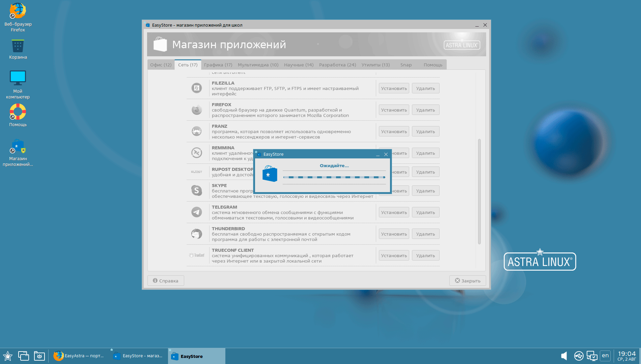Install TrueConf Client with Установить
641x364 pixels.
tap(394, 255)
